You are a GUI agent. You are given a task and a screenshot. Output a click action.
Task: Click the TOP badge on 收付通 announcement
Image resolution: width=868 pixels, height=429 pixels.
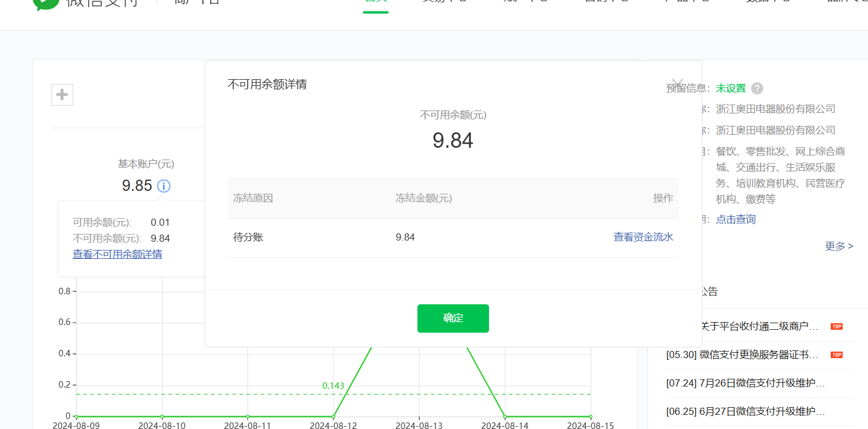coord(837,326)
